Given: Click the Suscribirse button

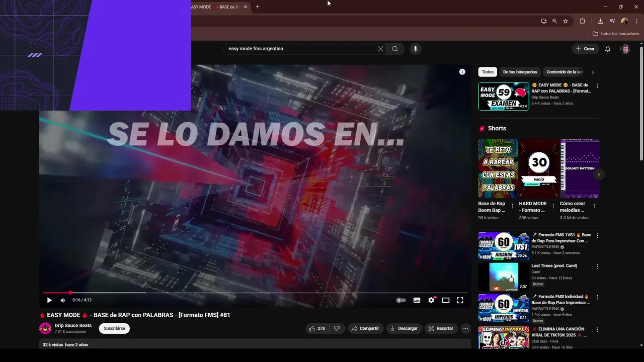Looking at the screenshot, I should [114, 328].
